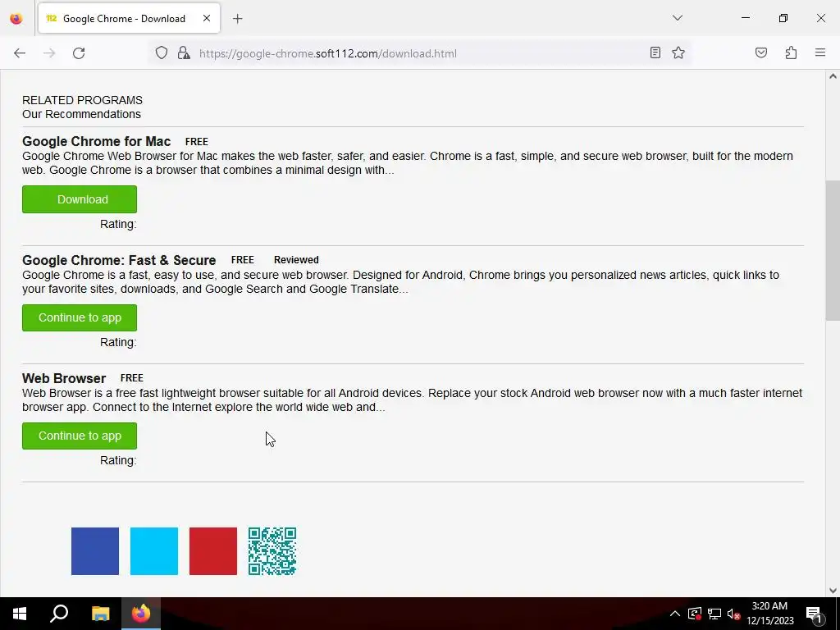Open the tracking protection shield icon
Image resolution: width=840 pixels, height=630 pixels.
(162, 53)
